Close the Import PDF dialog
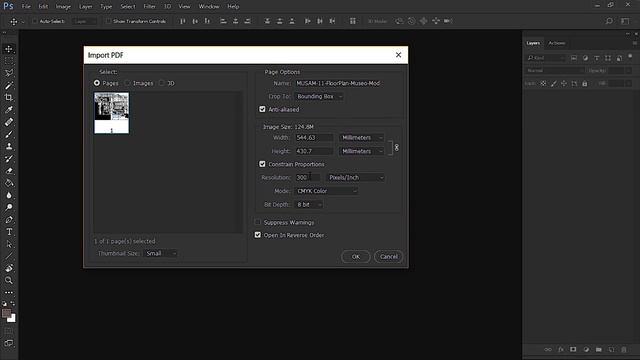Viewport: 640px width, 360px height. point(398,55)
